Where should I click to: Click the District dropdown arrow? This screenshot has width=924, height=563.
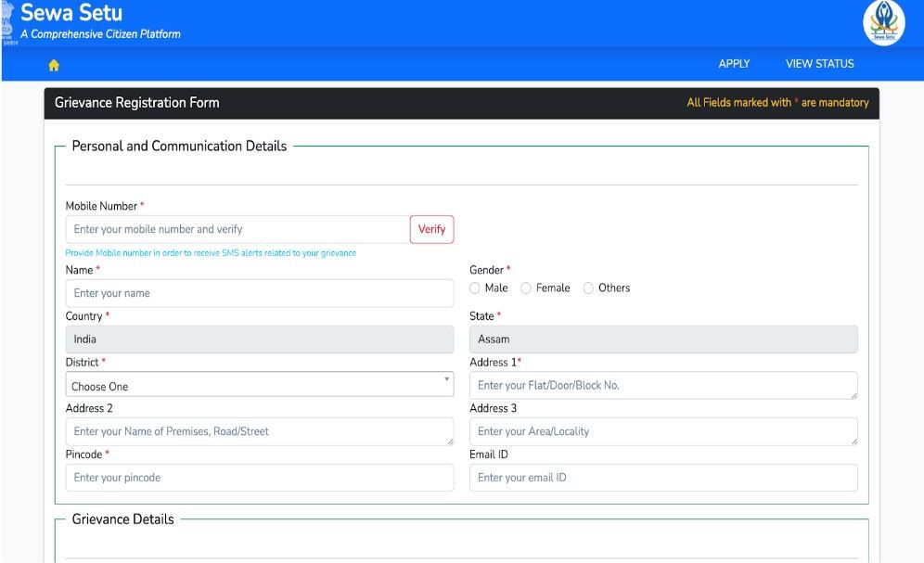[446, 379]
